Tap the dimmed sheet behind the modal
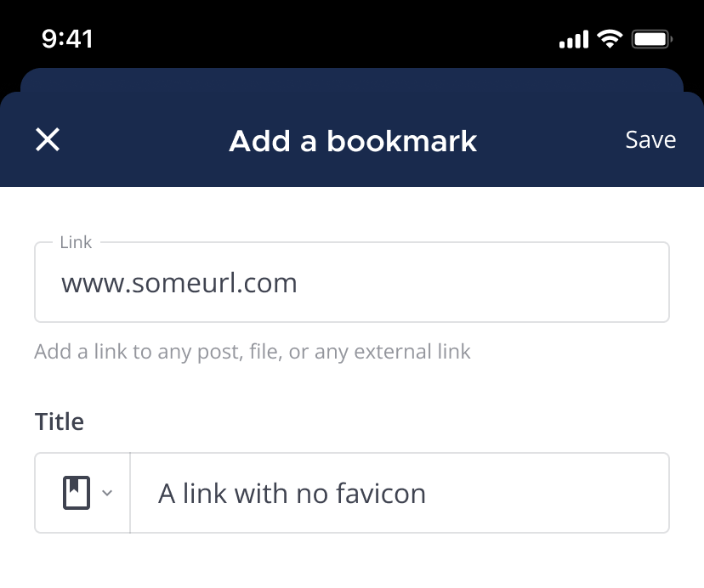 pyautogui.click(x=352, y=79)
